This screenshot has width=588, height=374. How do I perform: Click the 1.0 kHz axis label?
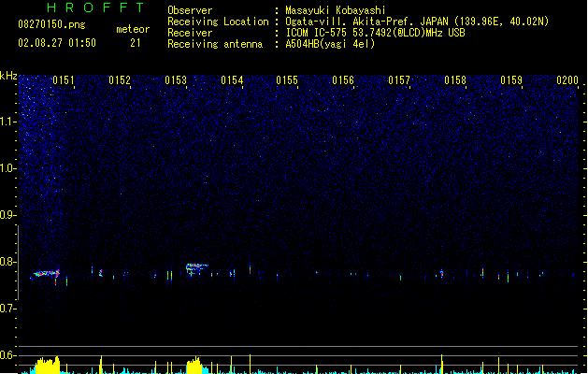(8, 168)
